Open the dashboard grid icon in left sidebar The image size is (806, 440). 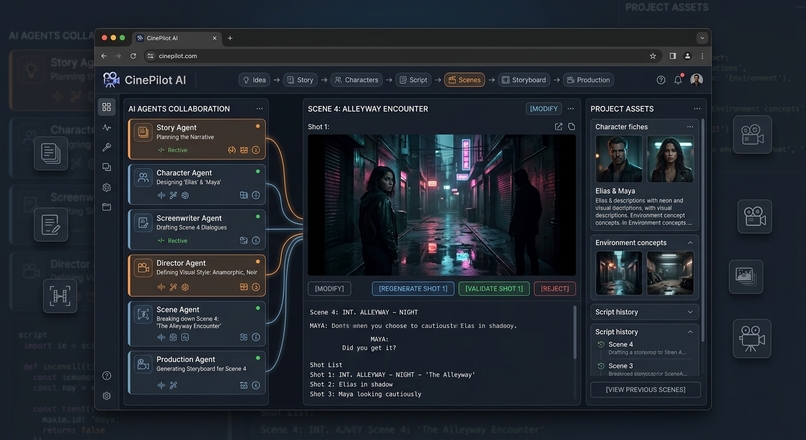click(x=107, y=107)
